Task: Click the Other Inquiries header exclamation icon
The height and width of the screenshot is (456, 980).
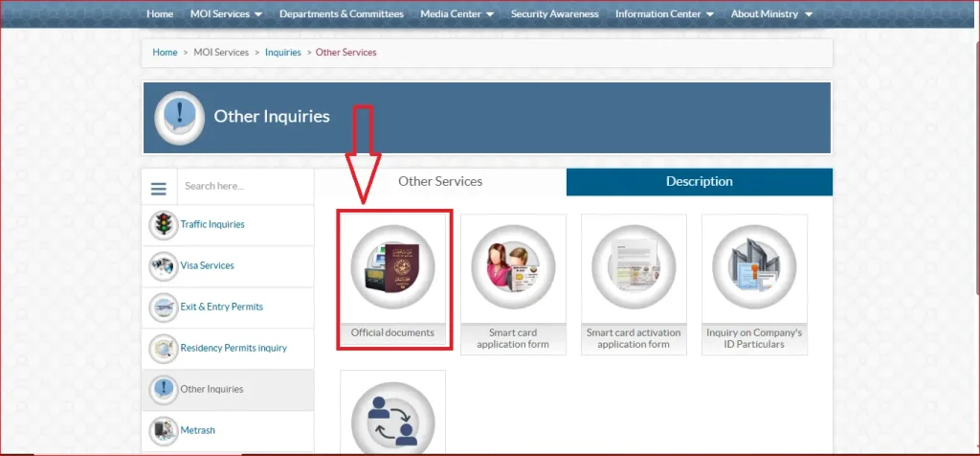Action: (x=179, y=118)
